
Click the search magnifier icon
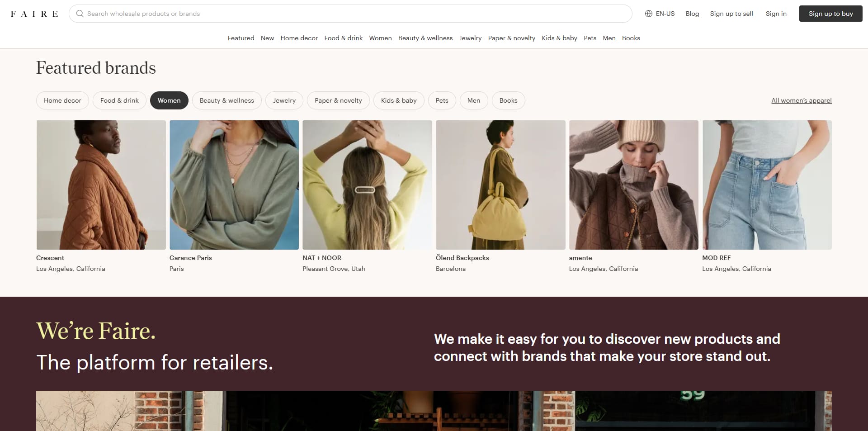tap(80, 14)
